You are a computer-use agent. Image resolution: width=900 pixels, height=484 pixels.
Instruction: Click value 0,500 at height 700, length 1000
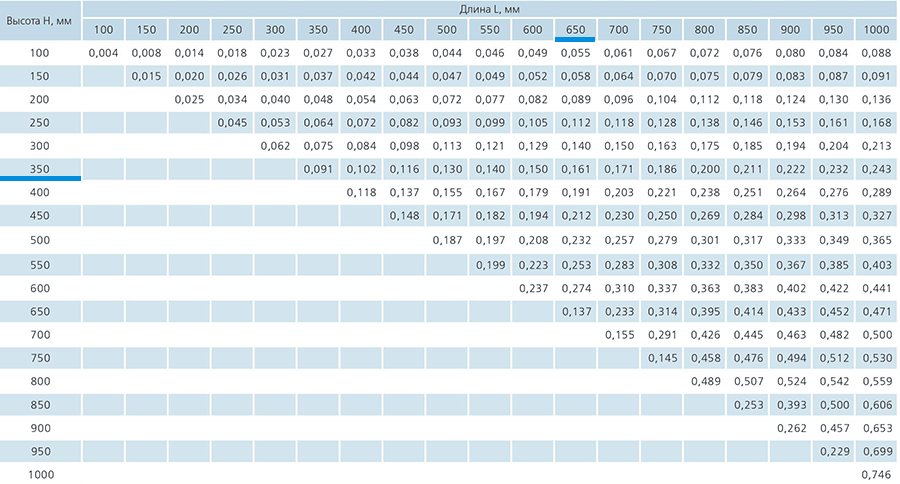(x=877, y=334)
